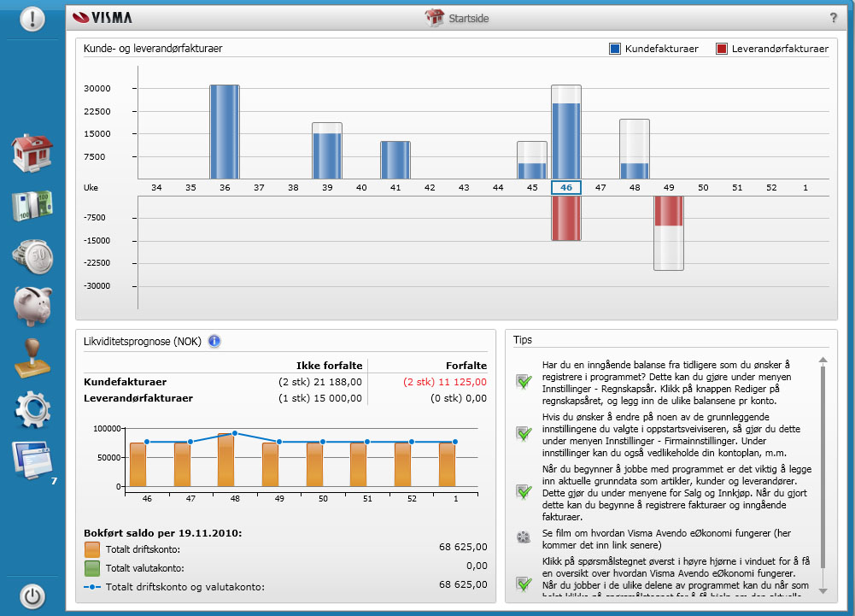855x616 pixels.
Task: Click the blue bar for week 36
Action: (225, 132)
